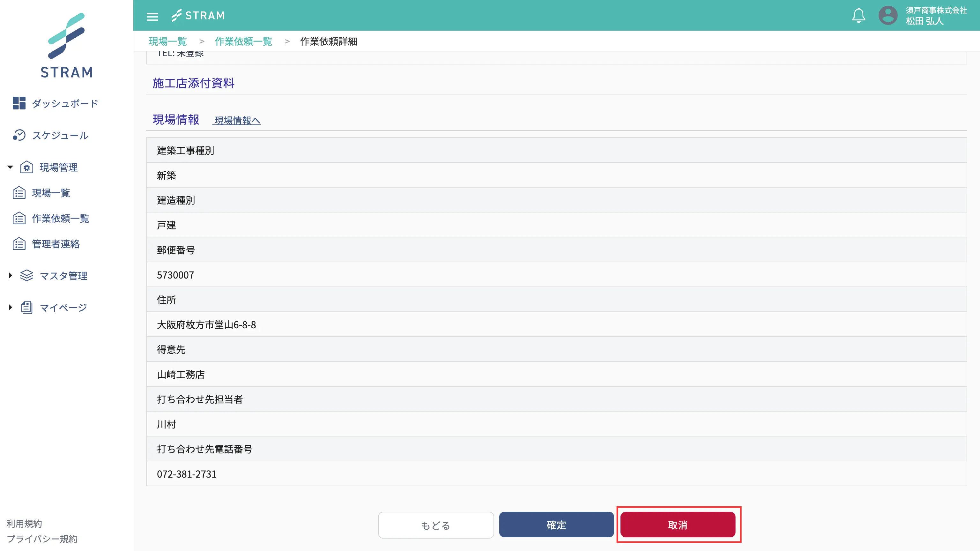
Task: Open the hamburger menu icon
Action: pos(152,16)
